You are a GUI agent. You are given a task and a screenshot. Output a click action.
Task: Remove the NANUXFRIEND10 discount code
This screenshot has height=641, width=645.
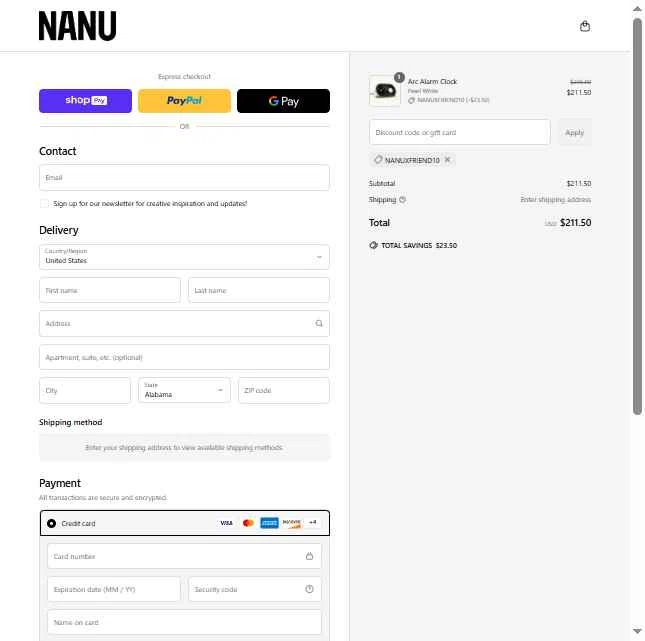click(x=447, y=160)
